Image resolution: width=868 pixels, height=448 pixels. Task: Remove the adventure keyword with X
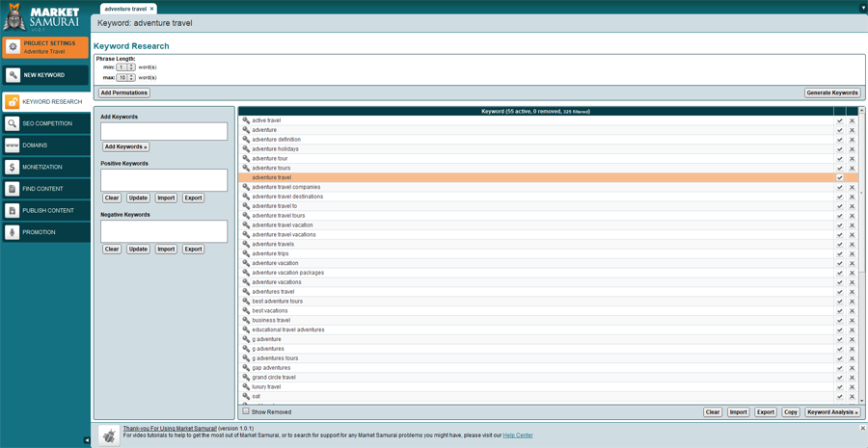pyautogui.click(x=852, y=130)
